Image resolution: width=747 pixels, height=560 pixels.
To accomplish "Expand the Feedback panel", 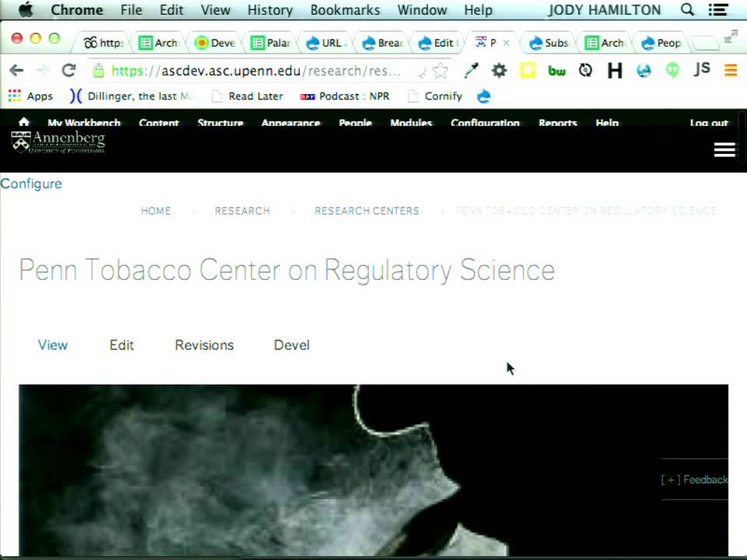I will [x=694, y=480].
